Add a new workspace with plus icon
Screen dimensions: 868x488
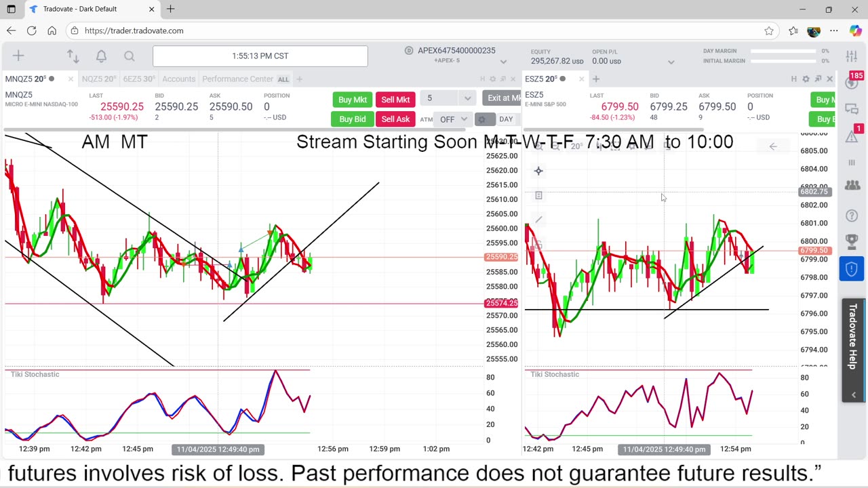coord(18,56)
